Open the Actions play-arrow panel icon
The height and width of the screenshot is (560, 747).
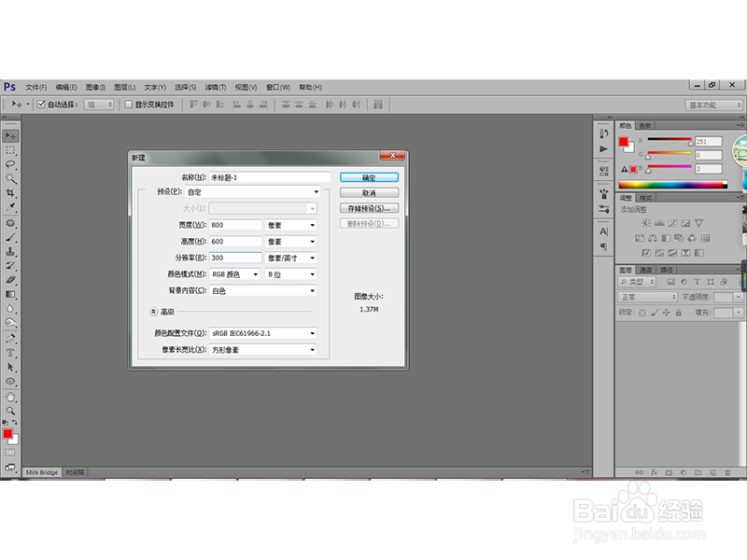click(x=603, y=149)
